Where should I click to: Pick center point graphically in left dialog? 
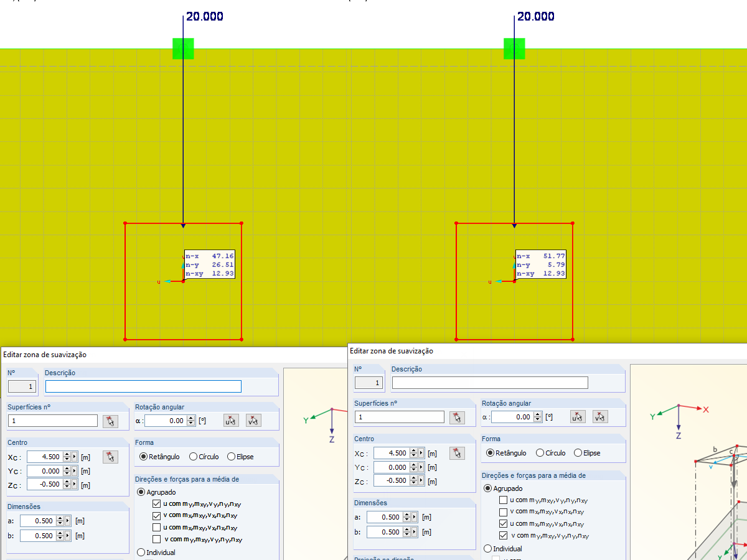click(x=110, y=457)
